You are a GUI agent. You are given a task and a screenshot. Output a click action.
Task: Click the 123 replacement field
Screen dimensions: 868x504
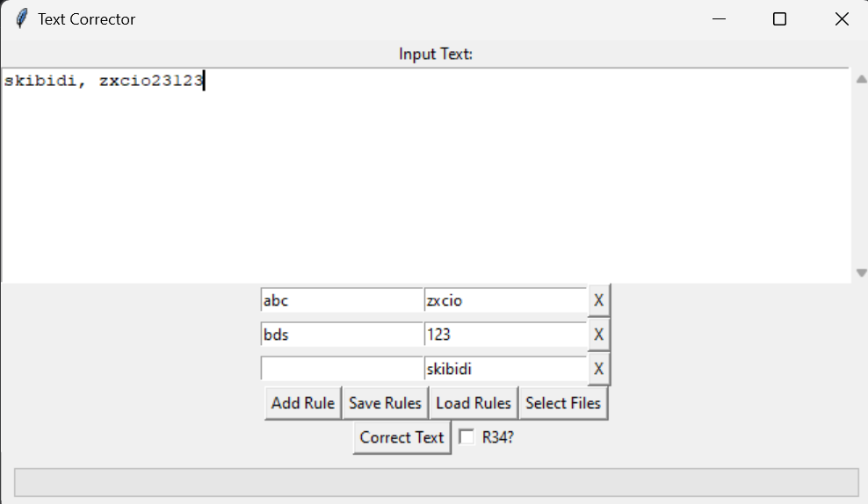[505, 335]
